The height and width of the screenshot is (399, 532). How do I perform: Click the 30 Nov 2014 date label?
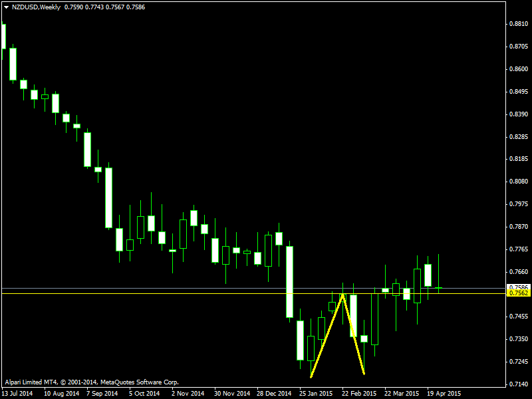tap(231, 394)
